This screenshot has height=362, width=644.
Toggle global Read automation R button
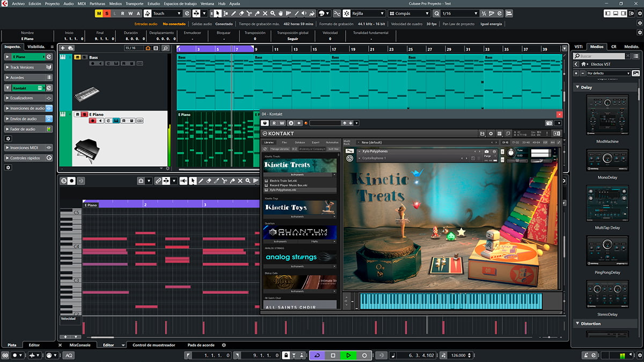[x=123, y=13]
